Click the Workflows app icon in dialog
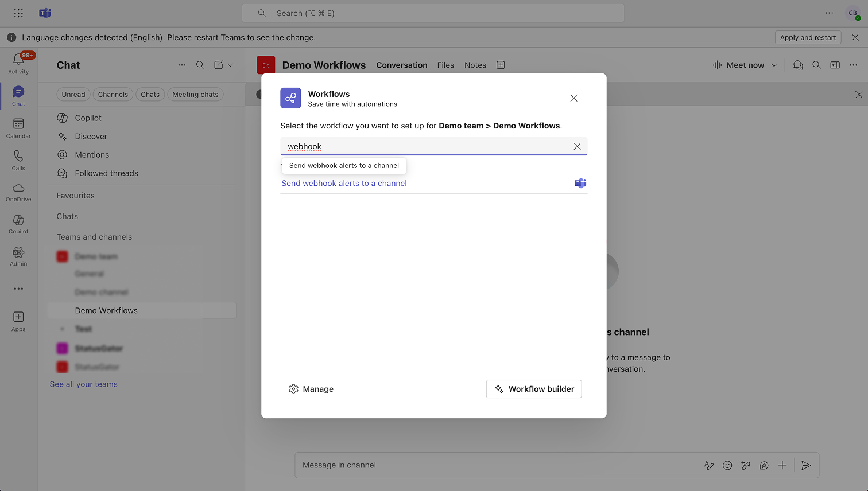The height and width of the screenshot is (491, 868). (x=290, y=98)
